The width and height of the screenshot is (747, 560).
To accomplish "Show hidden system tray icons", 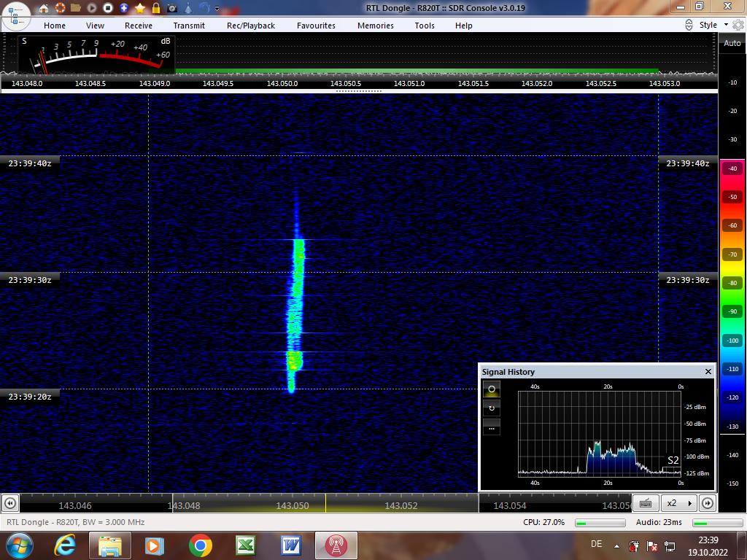I will click(617, 546).
